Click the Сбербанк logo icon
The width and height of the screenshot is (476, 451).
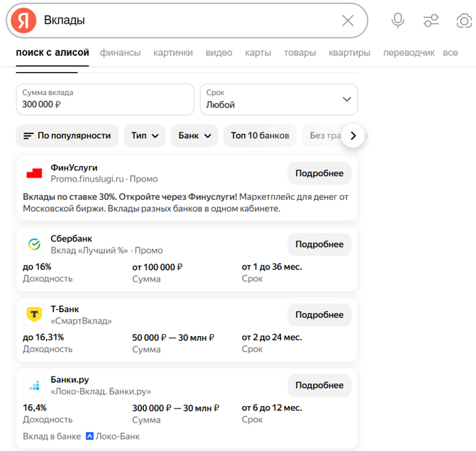tap(34, 244)
